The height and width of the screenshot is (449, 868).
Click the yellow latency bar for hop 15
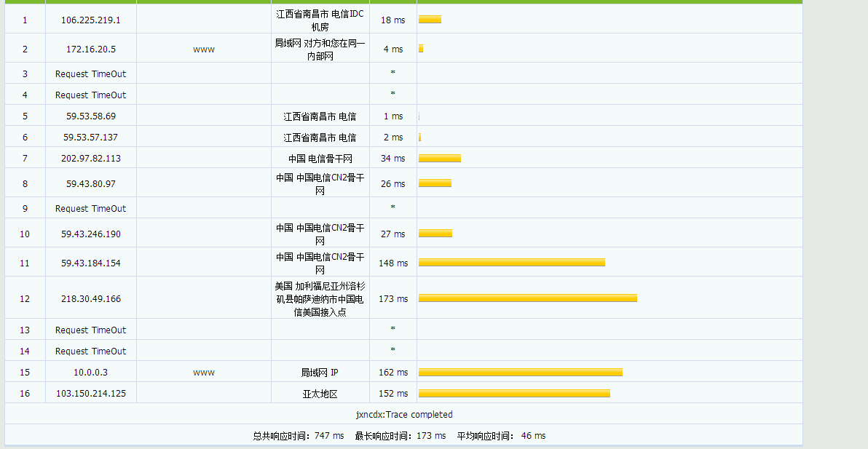[x=521, y=372]
